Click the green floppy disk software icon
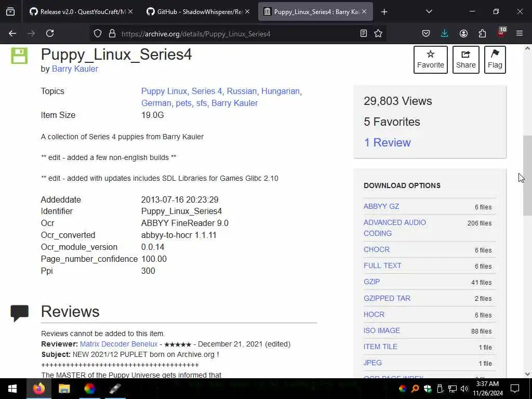 [x=19, y=56]
